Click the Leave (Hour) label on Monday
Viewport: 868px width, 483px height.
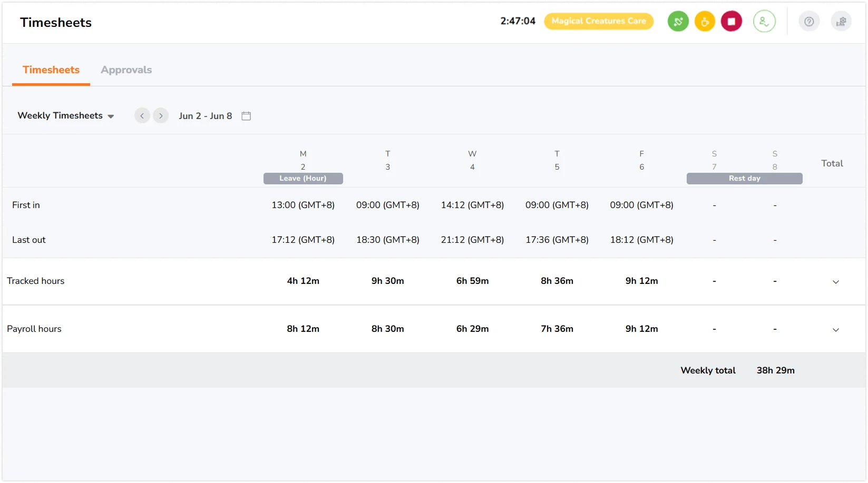(303, 179)
